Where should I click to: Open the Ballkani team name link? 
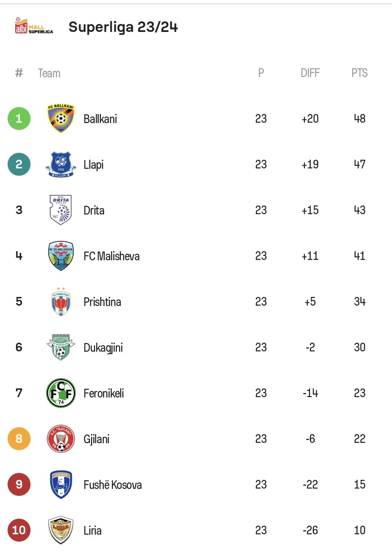click(100, 119)
